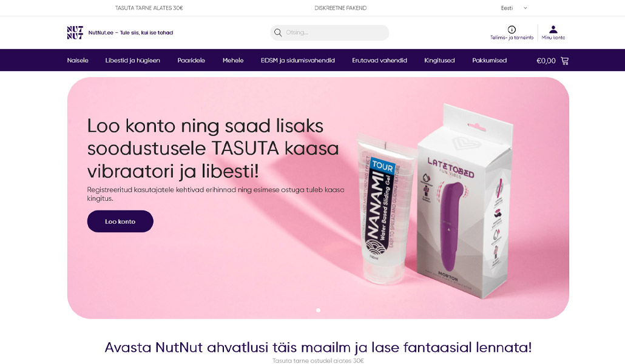The image size is (625, 364).
Task: Open the Naisele menu
Action: (x=78, y=60)
